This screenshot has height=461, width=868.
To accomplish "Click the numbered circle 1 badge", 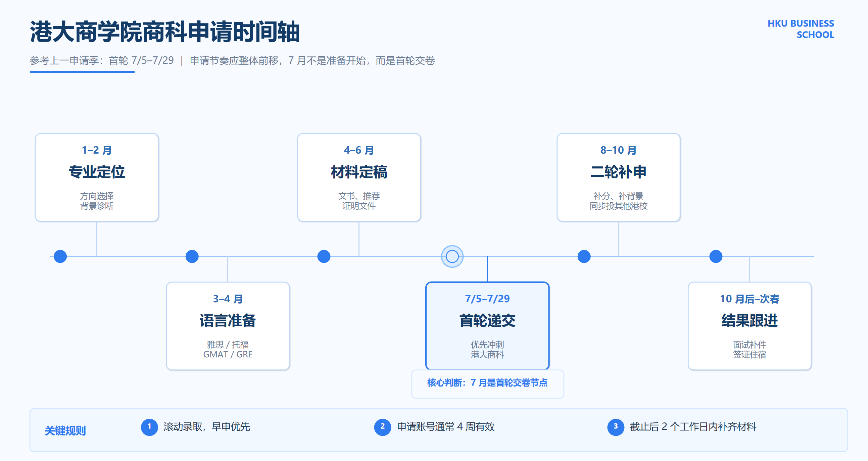I will [149, 427].
